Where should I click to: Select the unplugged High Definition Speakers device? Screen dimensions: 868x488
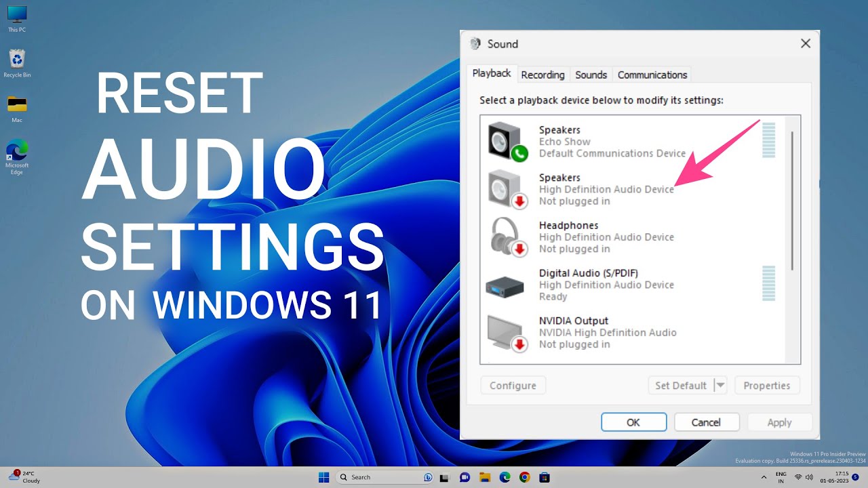(610, 189)
